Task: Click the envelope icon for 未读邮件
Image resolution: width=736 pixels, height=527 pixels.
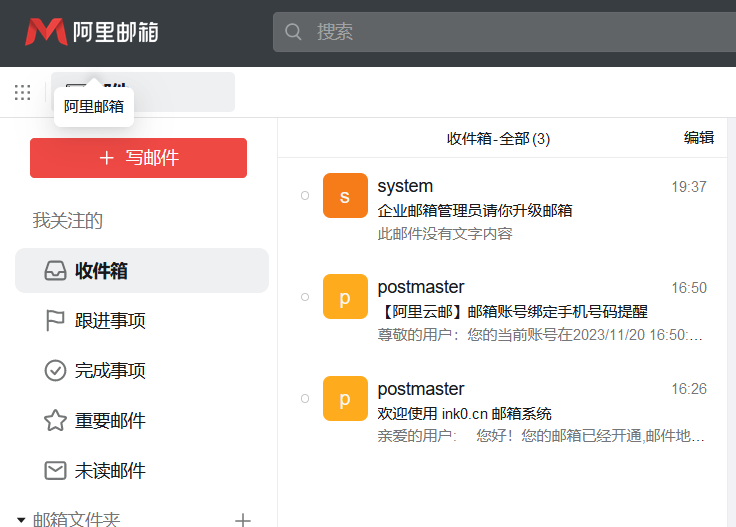Action: [x=55, y=471]
